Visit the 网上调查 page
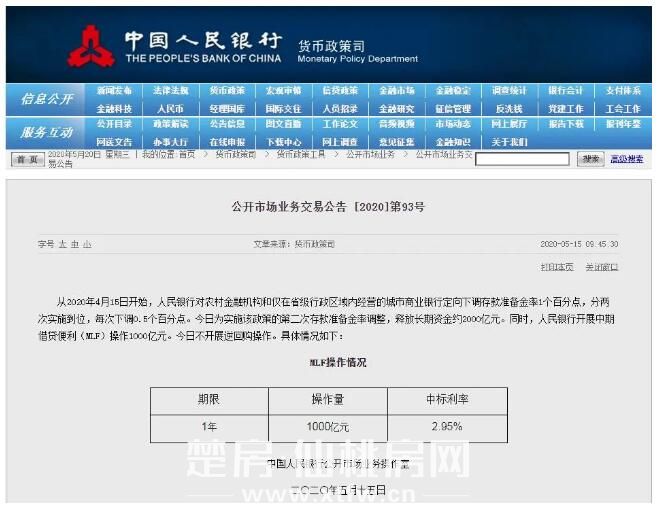This screenshot has height=509, width=658. [340, 142]
